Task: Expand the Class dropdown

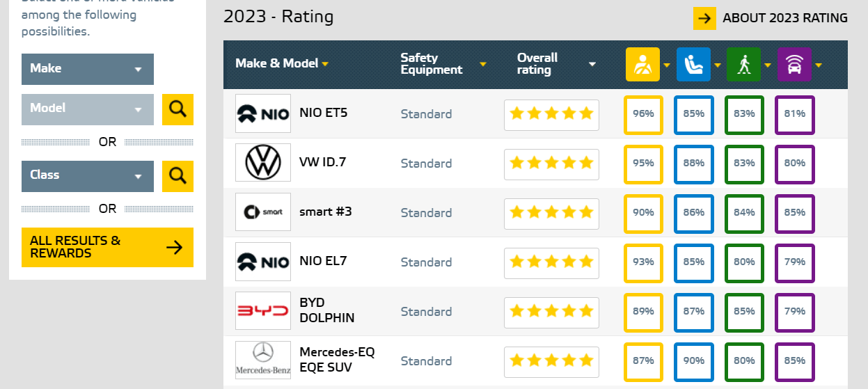Action: (88, 175)
